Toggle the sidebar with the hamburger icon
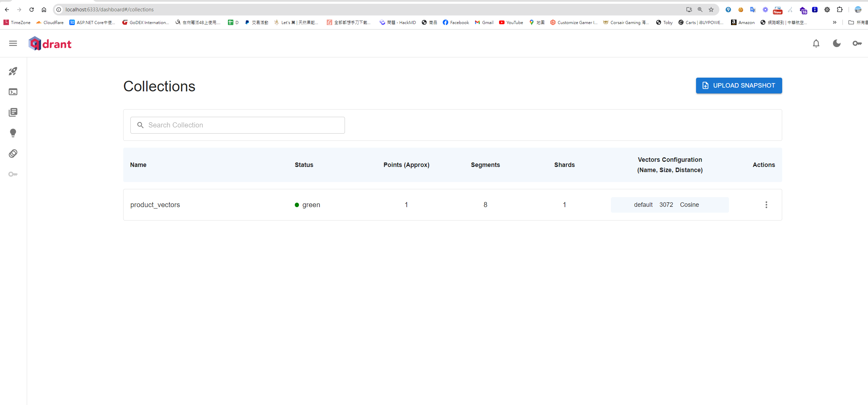 coord(13,43)
